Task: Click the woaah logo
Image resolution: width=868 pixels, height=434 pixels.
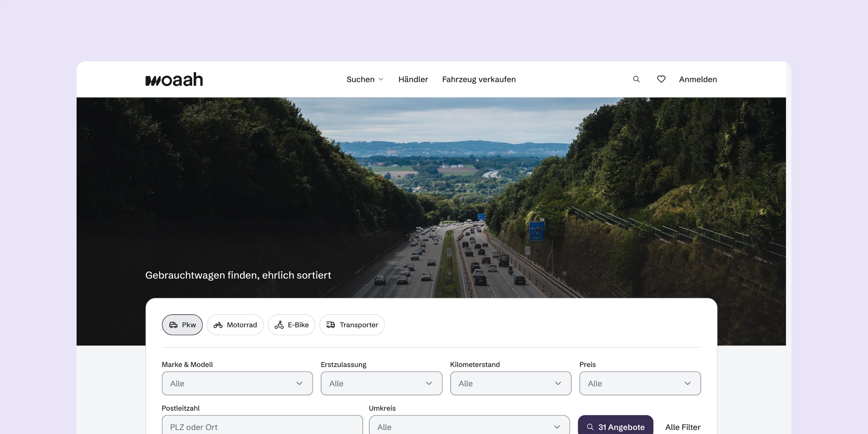Action: tap(174, 79)
